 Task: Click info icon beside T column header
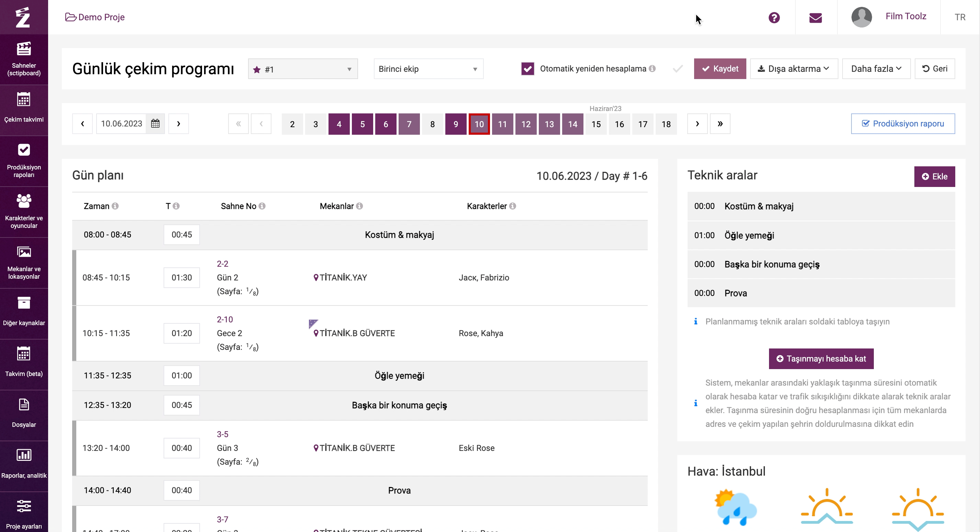tap(176, 206)
